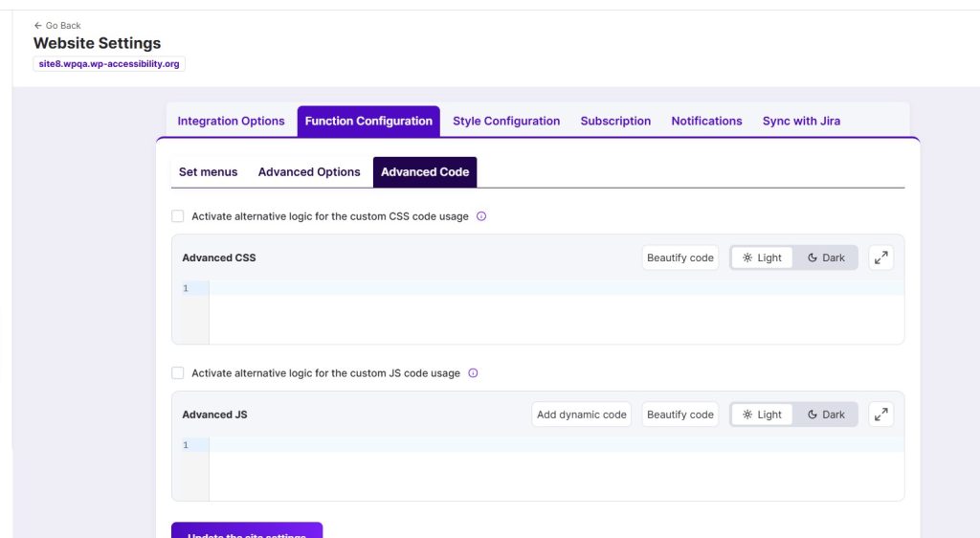Screen dimensions: 980x538
Task: Go to the Subscription tab
Action: pyautogui.click(x=615, y=122)
